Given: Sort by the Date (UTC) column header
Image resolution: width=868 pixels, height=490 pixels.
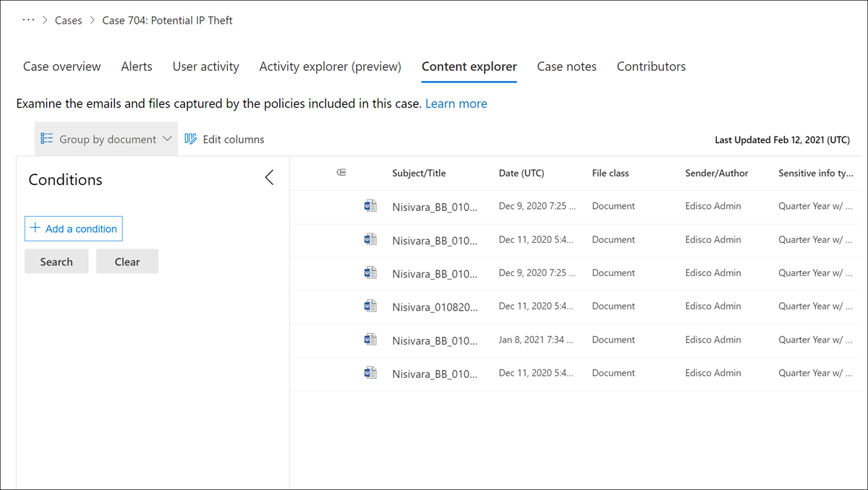Looking at the screenshot, I should pyautogui.click(x=522, y=173).
